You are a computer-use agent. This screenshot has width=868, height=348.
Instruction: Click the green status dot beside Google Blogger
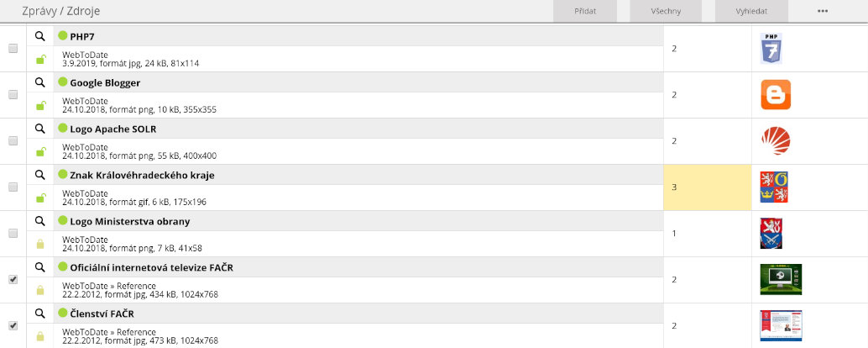[62, 82]
